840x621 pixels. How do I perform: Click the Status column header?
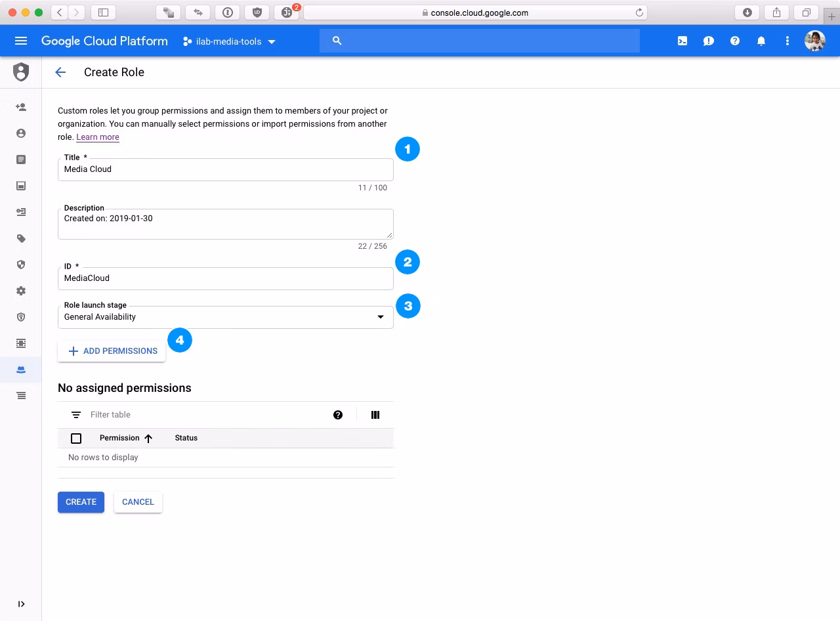(x=186, y=438)
